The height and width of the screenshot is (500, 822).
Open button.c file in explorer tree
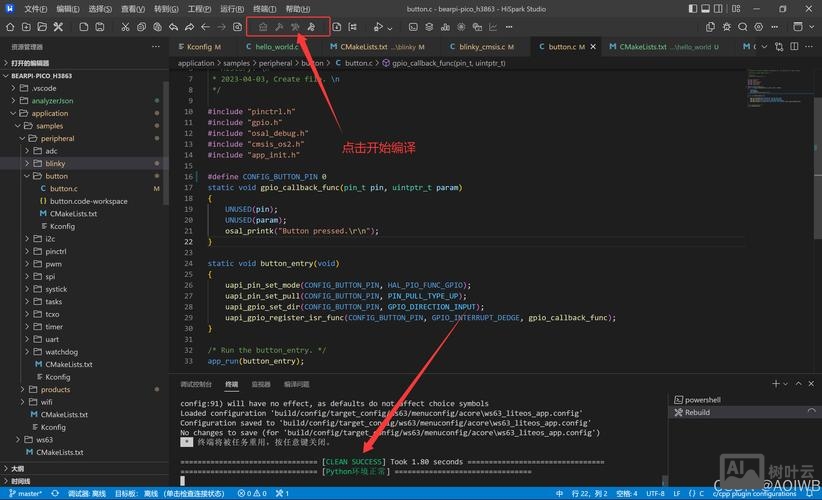pos(63,189)
